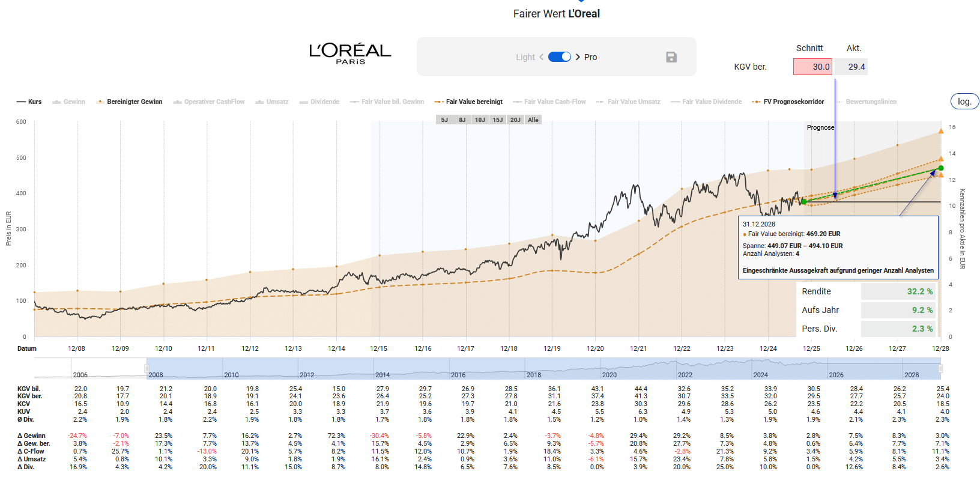The image size is (980, 483).
Task: Click the L'Oréal Paris logo
Action: [x=350, y=53]
